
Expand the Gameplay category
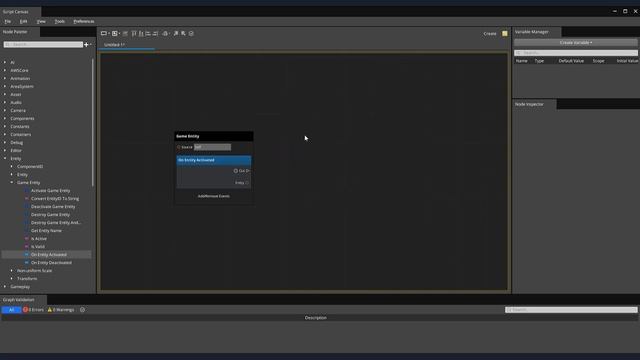click(x=5, y=287)
